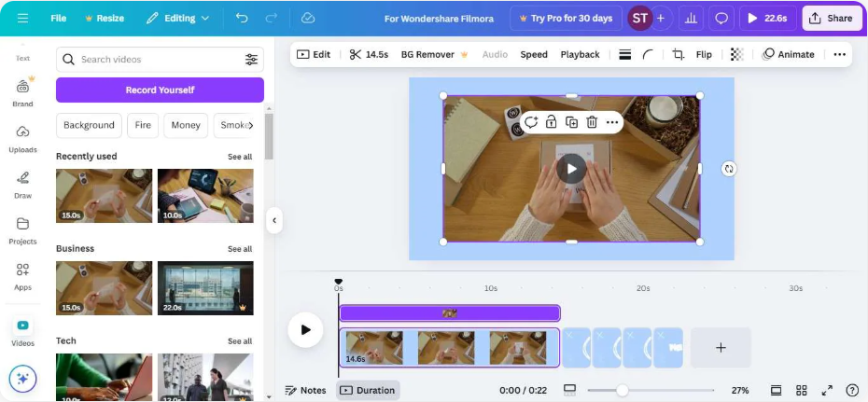Screen dimensions: 868x402
Task: Click Flip in the toolbar
Action: [x=704, y=54]
